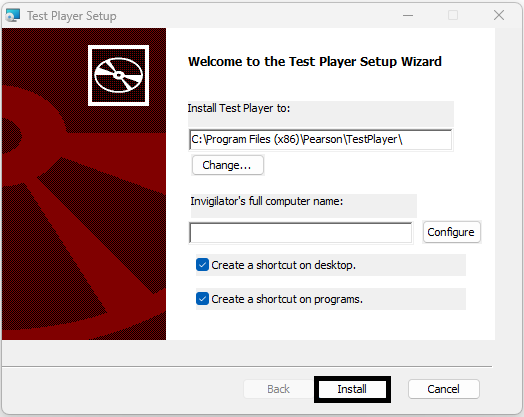
Task: Click the Test Player Setup window title
Action: [x=72, y=16]
